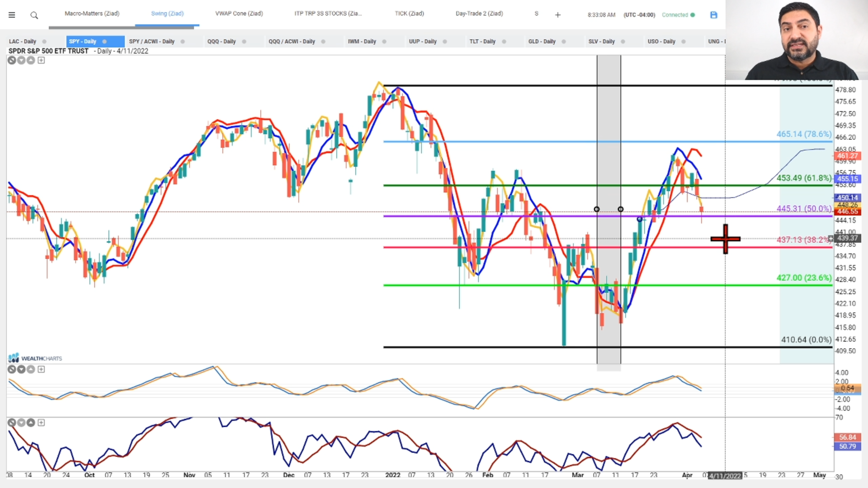Click the dot on UUP - Daily tab
The image size is (868, 488).
[445, 42]
